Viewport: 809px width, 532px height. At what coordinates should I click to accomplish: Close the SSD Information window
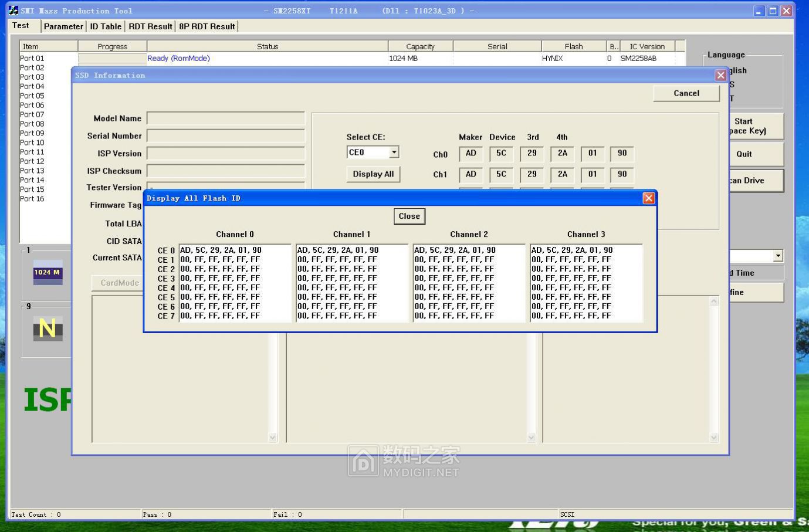(x=721, y=75)
